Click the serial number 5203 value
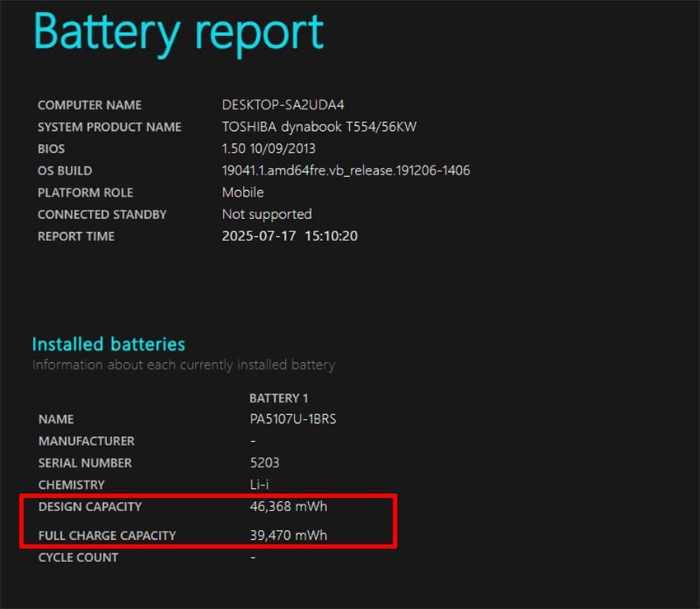700x609 pixels. (264, 463)
